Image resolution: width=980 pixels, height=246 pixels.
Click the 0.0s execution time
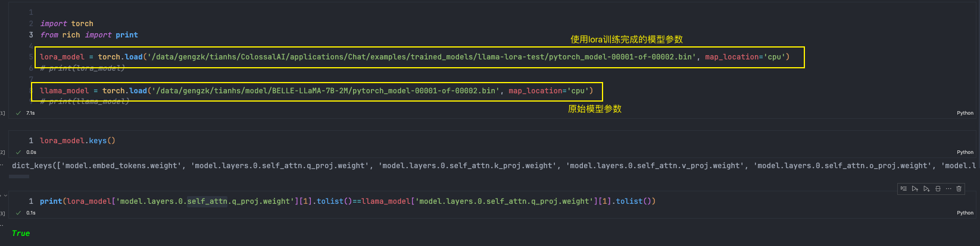pyautogui.click(x=31, y=152)
